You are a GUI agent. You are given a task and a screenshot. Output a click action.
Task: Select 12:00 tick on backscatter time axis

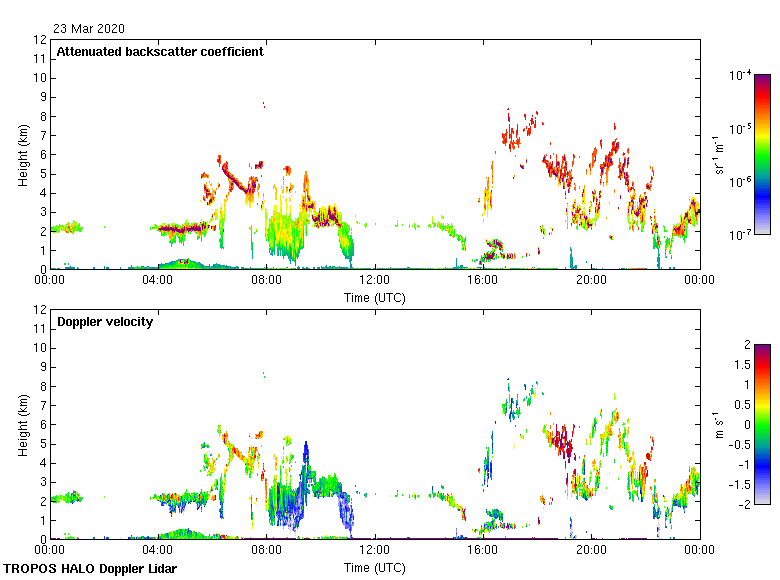[375, 281]
